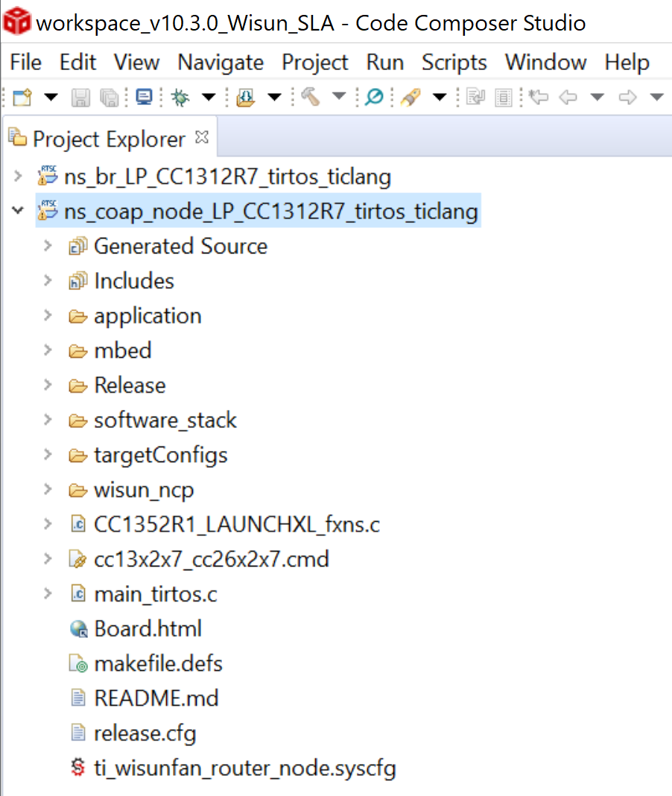Open the dropdown beside the Build hammer
This screenshot has width=672, height=796.
click(x=339, y=97)
